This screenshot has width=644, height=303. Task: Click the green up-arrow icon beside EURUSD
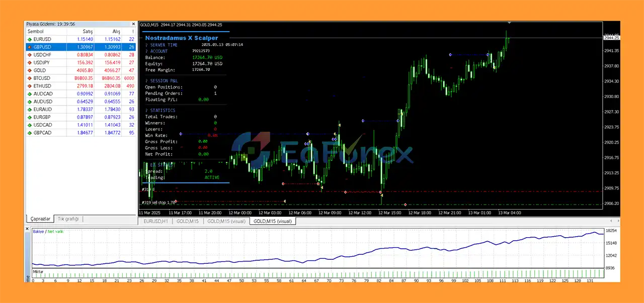[x=30, y=39]
